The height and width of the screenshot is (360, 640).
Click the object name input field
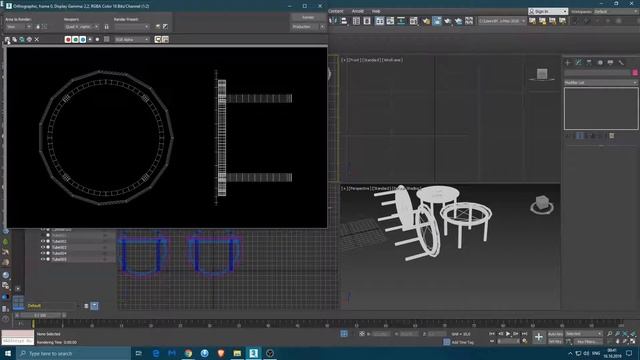[x=597, y=73]
